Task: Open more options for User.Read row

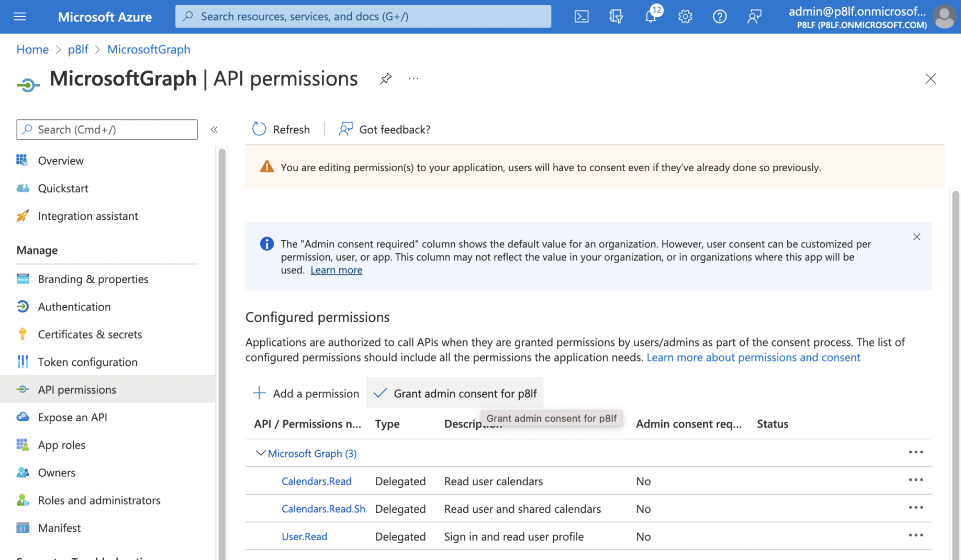Action: click(x=915, y=536)
